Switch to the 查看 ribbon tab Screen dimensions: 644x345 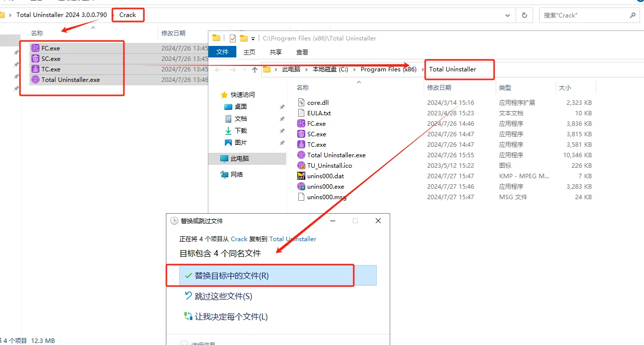pyautogui.click(x=302, y=52)
